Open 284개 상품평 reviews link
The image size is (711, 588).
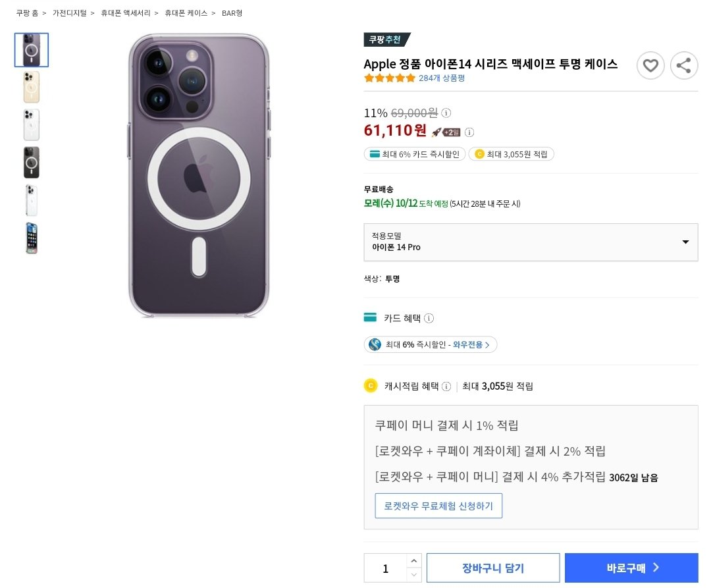pos(442,78)
